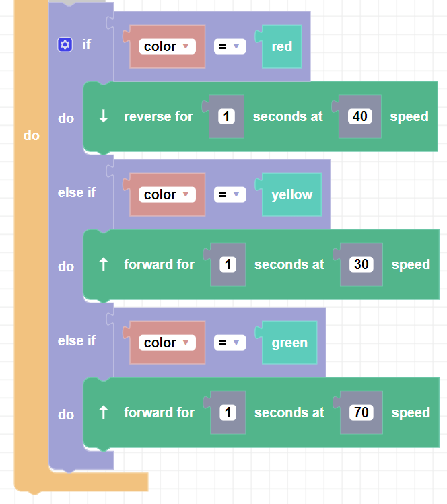Click the reverse down-arrow icon

[103, 116]
